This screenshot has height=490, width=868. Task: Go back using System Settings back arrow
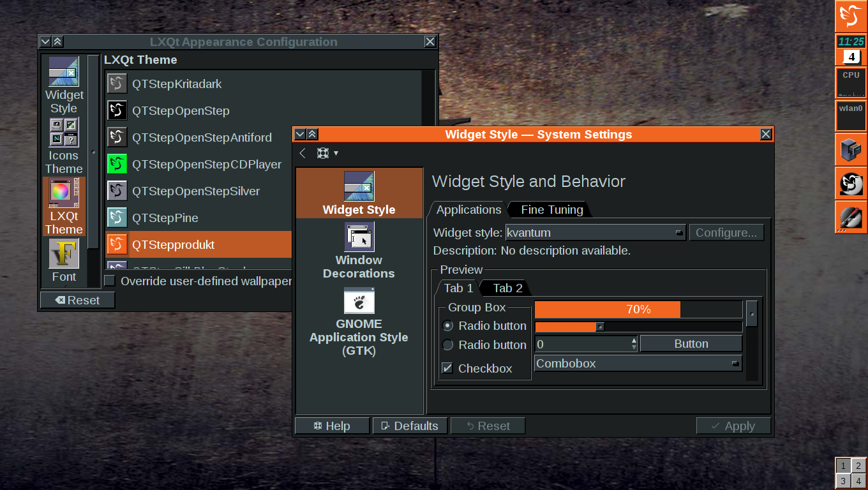point(303,153)
